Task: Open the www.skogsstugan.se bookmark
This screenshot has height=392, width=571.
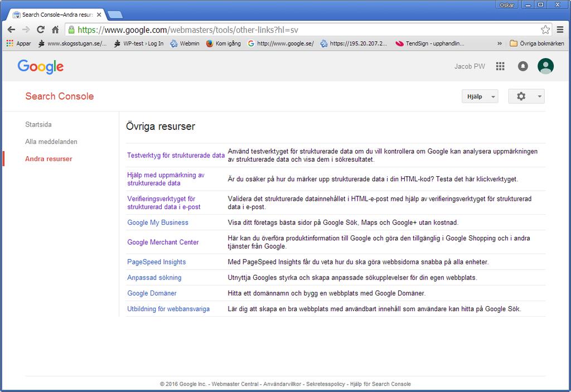Action: 72,43
